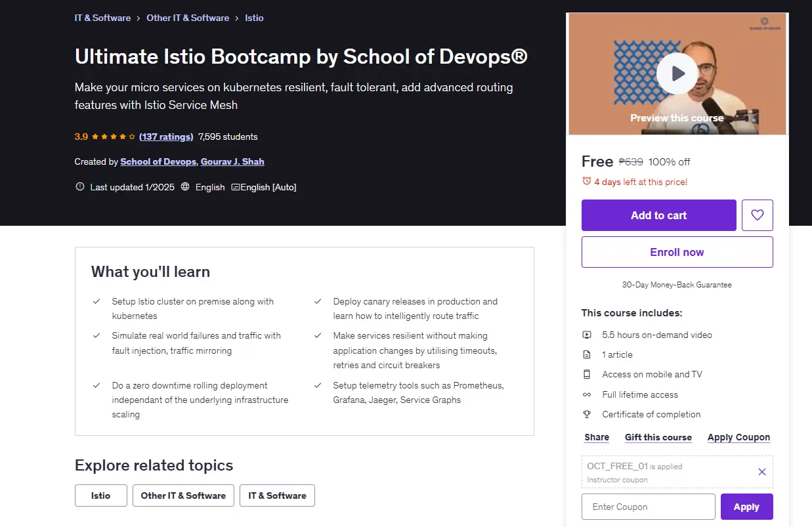Click breadcrumb chevron after IT & Software
Screen dimensions: 812x527
pyautogui.click(x=139, y=18)
